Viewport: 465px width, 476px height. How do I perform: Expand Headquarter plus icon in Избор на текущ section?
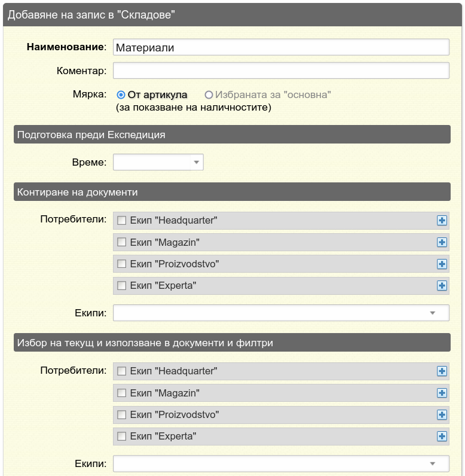(442, 371)
